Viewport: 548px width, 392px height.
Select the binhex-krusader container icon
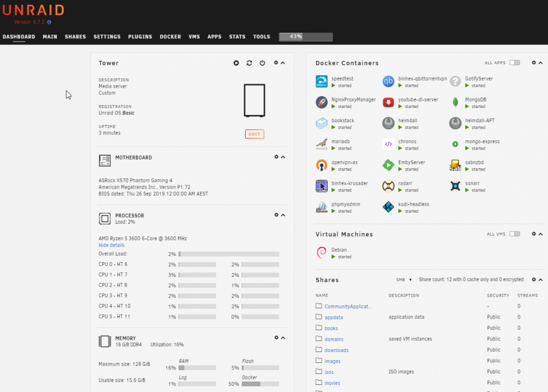322,186
